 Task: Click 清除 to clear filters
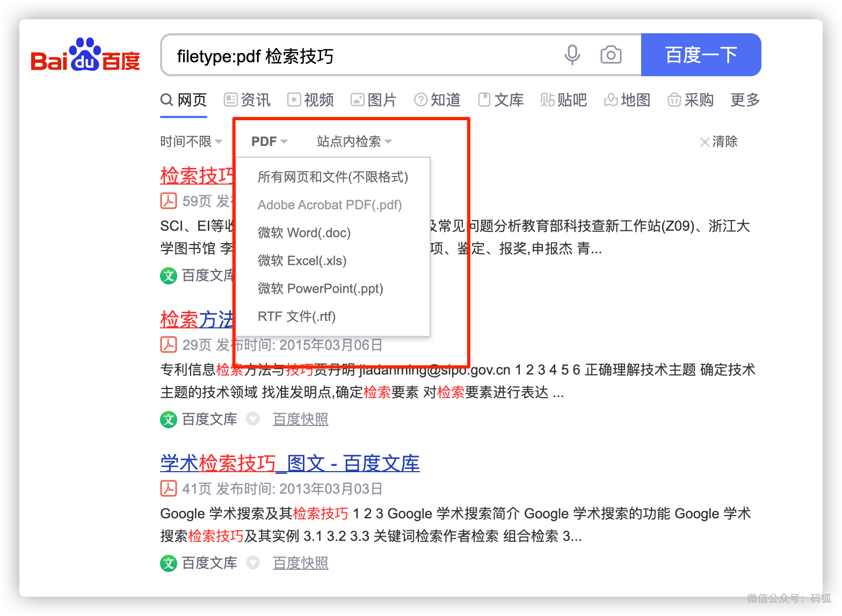click(x=718, y=142)
